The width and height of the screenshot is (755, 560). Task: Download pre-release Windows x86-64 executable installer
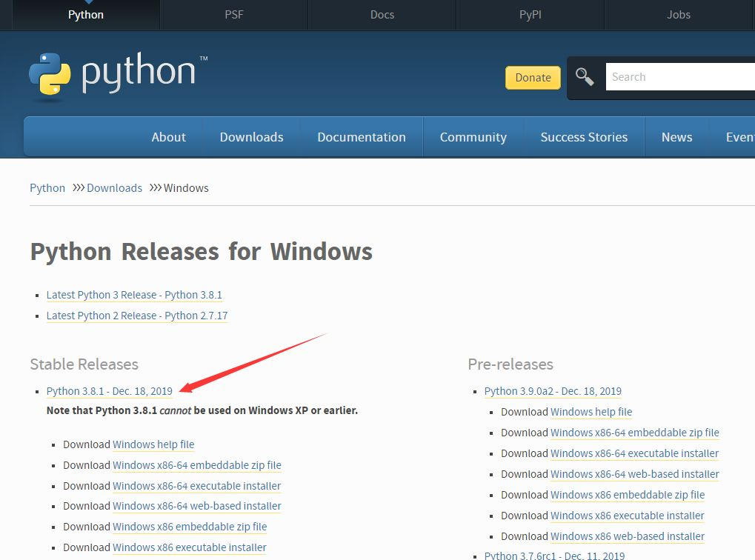(x=635, y=453)
